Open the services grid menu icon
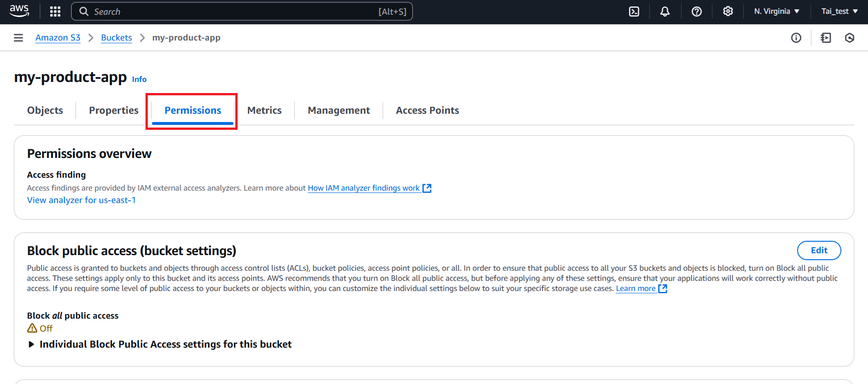868x384 pixels. pyautogui.click(x=55, y=12)
